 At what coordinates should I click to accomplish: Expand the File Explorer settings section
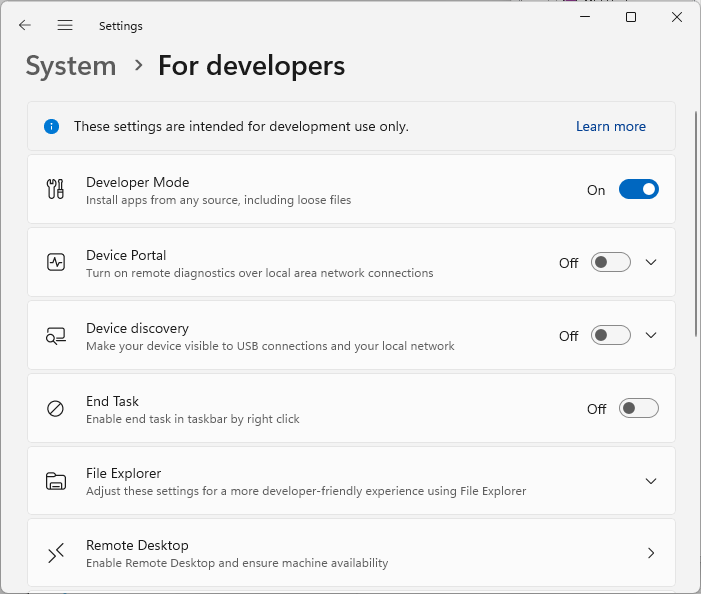click(x=651, y=481)
